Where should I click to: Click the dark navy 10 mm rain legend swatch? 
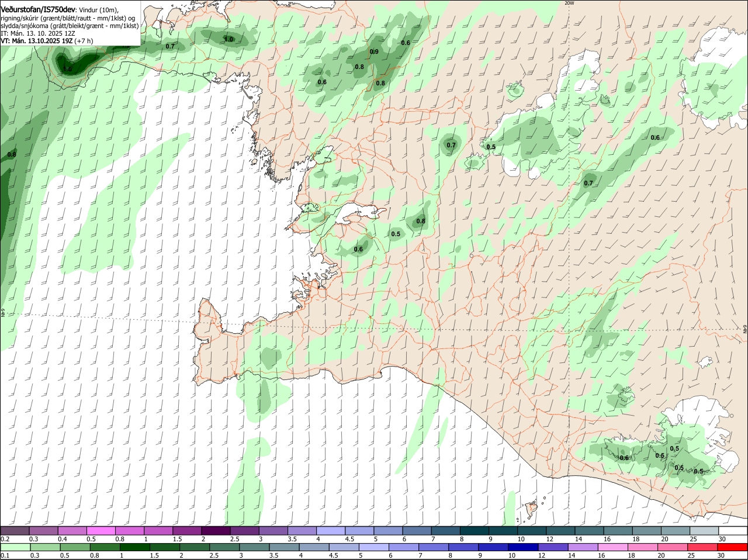coord(523,547)
